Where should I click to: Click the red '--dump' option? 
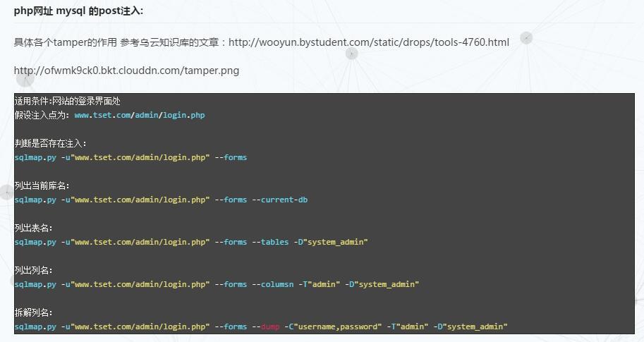266,326
